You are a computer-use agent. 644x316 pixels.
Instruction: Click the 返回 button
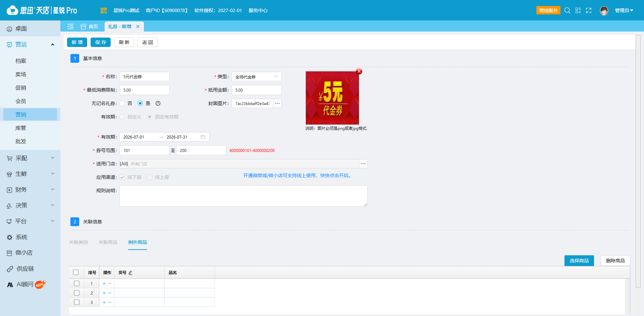(x=148, y=42)
